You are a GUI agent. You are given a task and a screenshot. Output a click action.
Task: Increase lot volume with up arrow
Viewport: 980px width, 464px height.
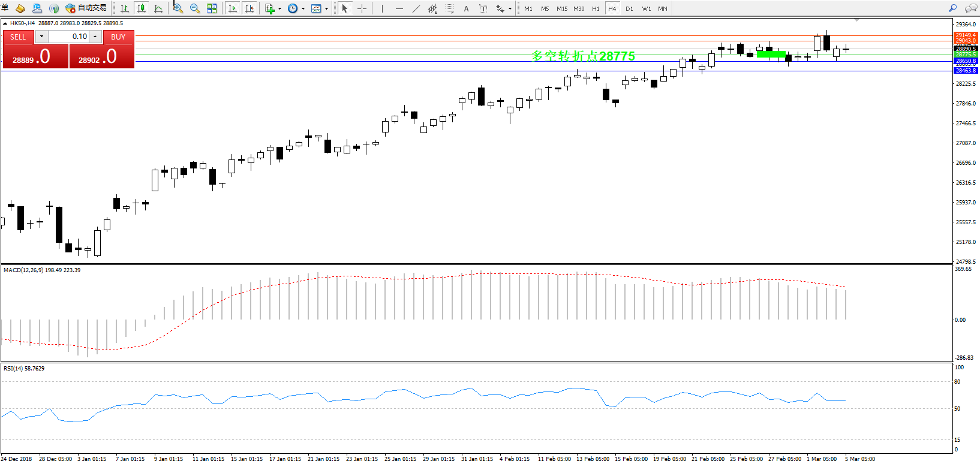click(x=95, y=37)
